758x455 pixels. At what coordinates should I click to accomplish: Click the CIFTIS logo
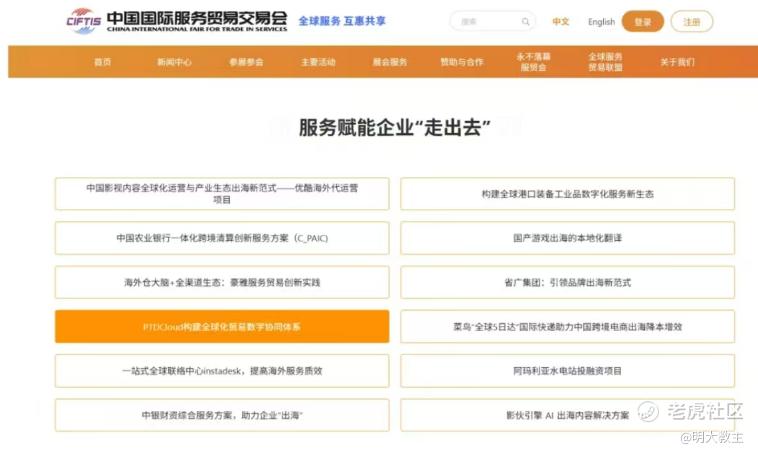click(x=83, y=21)
